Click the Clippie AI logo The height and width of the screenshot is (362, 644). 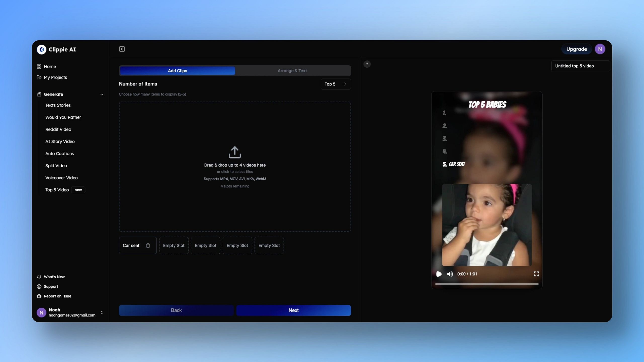42,50
